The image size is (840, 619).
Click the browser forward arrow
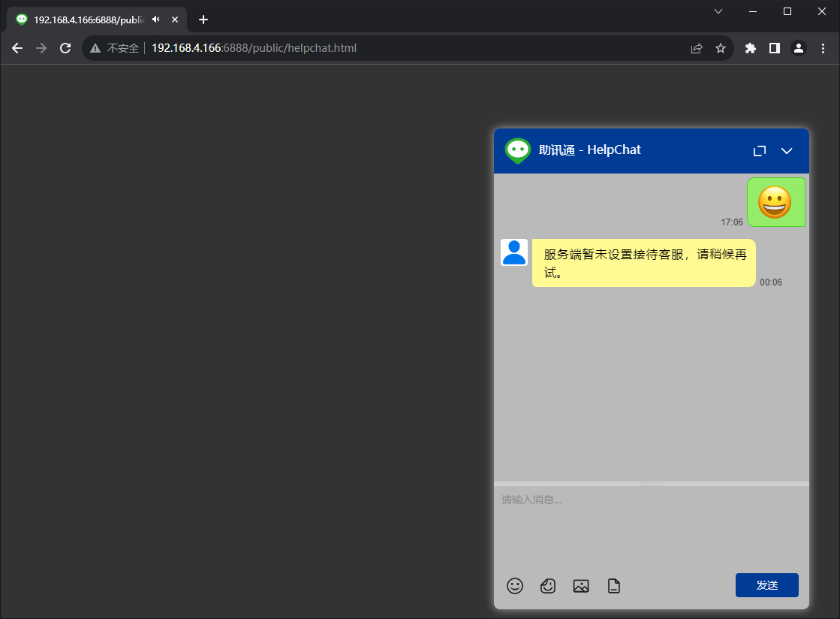point(41,48)
